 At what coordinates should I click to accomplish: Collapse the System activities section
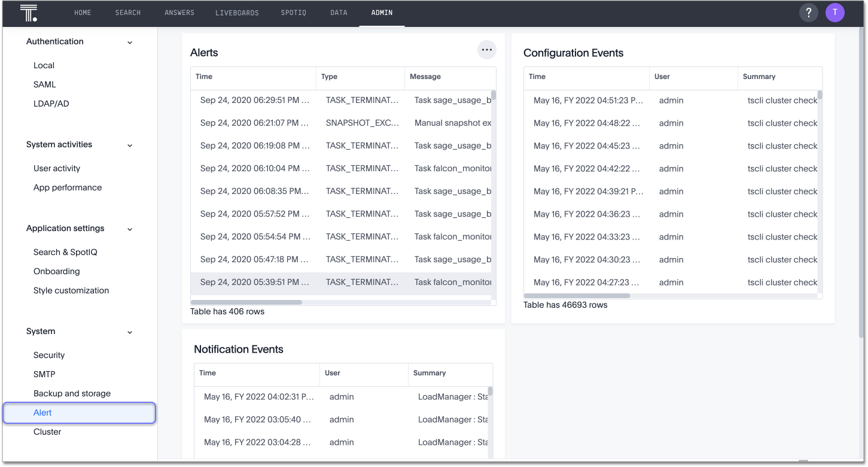(129, 145)
